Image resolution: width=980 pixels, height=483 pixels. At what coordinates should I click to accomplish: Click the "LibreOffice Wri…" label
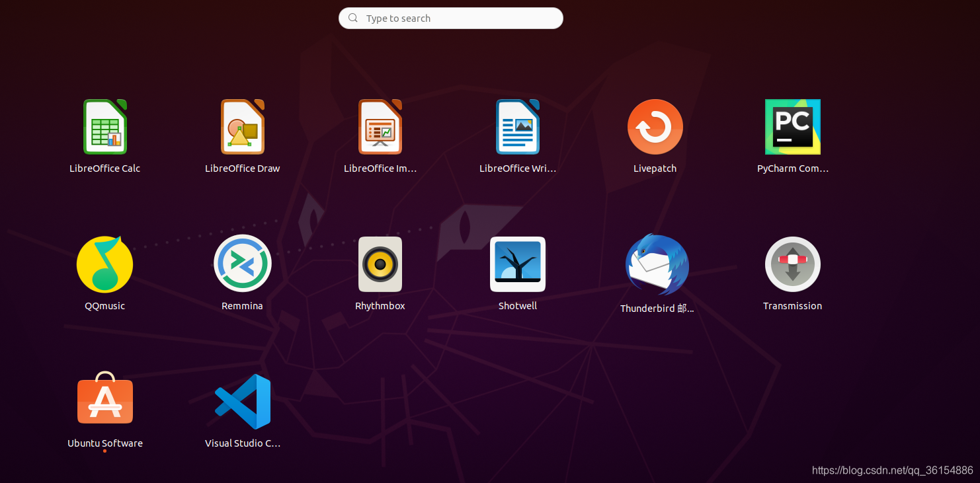pos(518,168)
